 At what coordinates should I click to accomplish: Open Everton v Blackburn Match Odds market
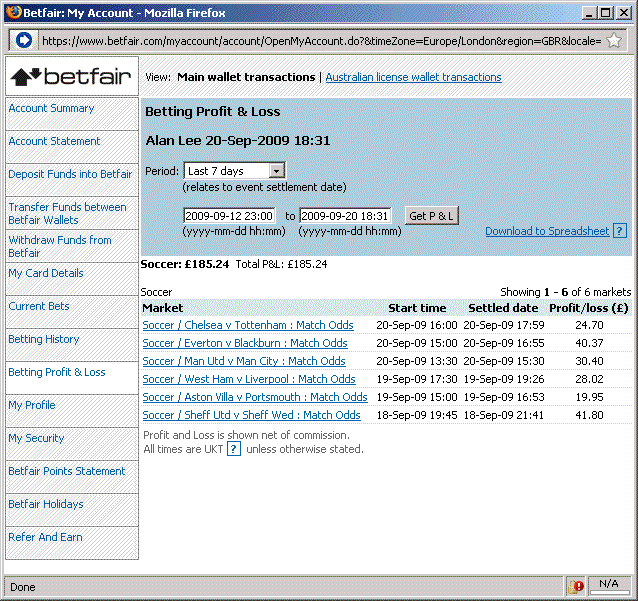245,343
